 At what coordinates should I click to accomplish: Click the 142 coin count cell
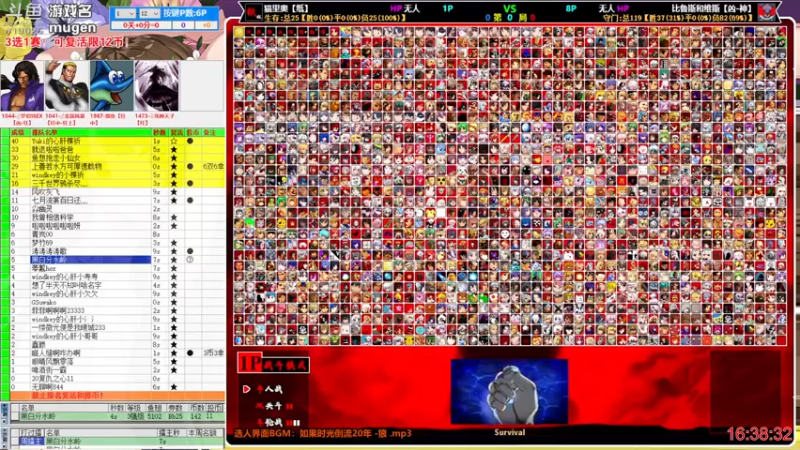pos(196,416)
